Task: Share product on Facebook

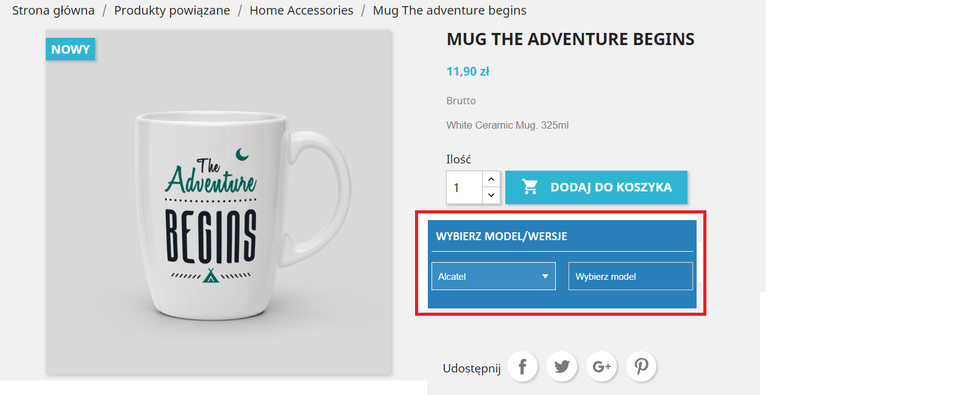Action: tap(522, 366)
